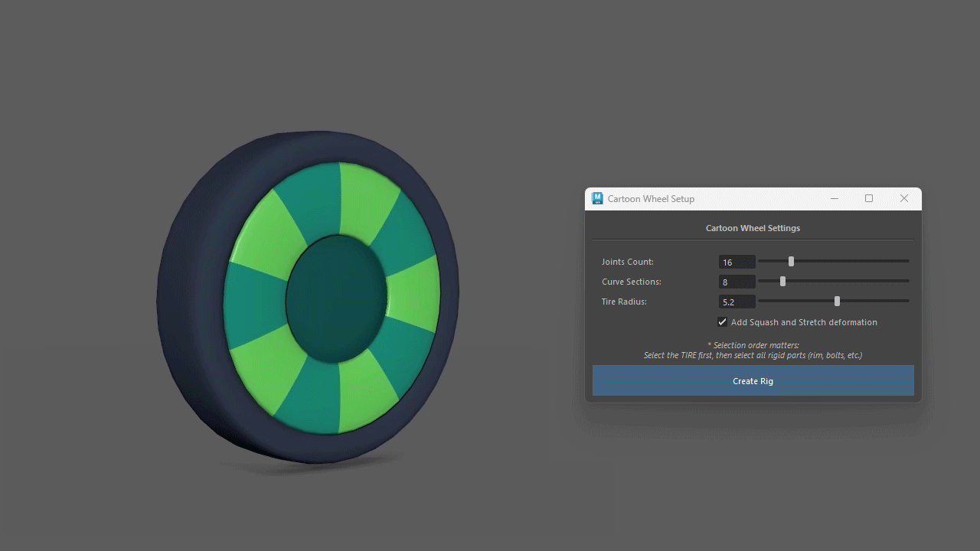
Task: Click the Maya icon in title bar
Action: [597, 198]
